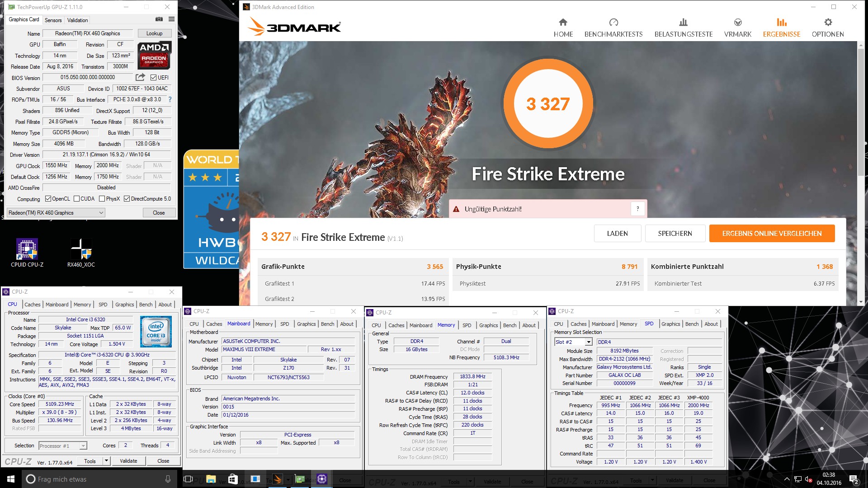
Task: Show hidden system tray icons
Action: click(787, 479)
